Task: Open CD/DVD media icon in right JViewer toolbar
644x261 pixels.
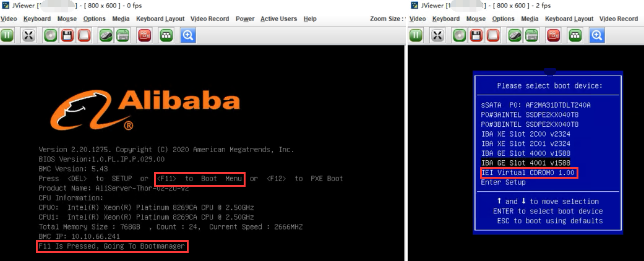Action: (x=460, y=36)
